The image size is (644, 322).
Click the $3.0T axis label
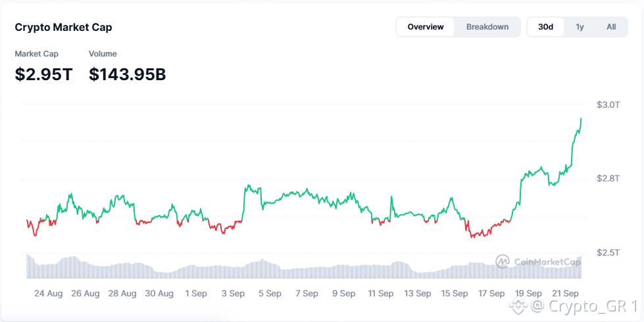[608, 104]
